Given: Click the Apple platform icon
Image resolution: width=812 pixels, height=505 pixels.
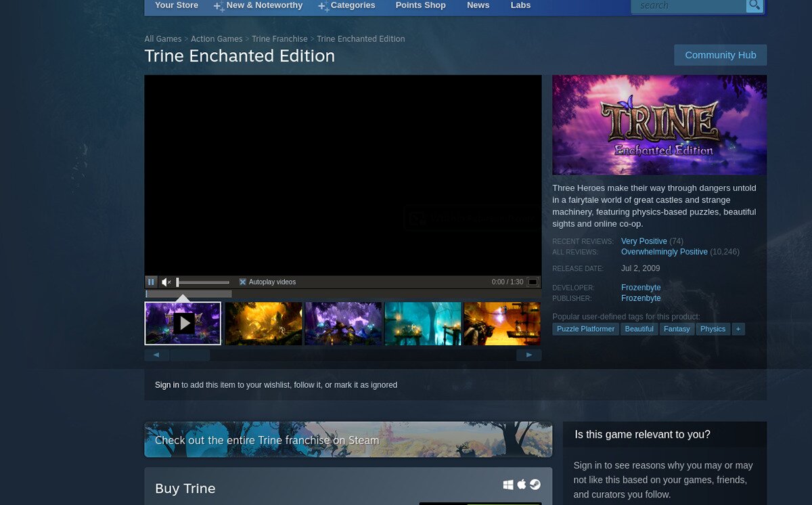Looking at the screenshot, I should coord(521,485).
